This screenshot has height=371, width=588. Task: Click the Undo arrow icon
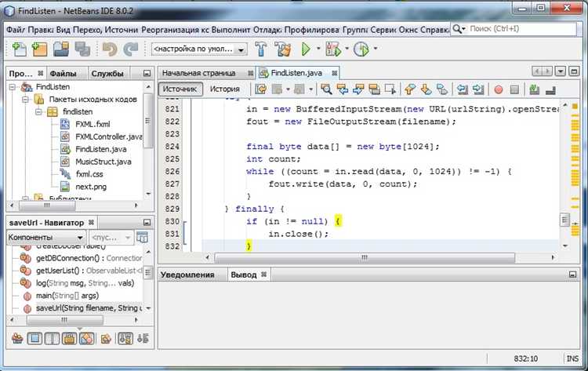pos(109,49)
